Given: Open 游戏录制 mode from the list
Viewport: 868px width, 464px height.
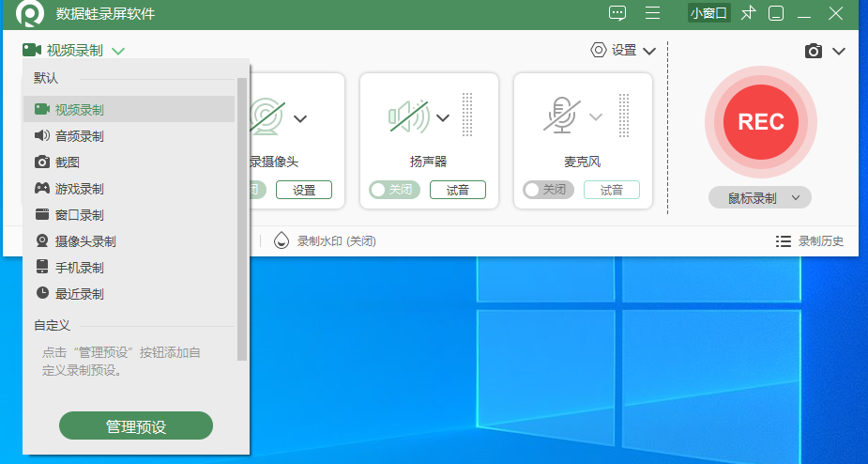Looking at the screenshot, I should click(x=129, y=189).
